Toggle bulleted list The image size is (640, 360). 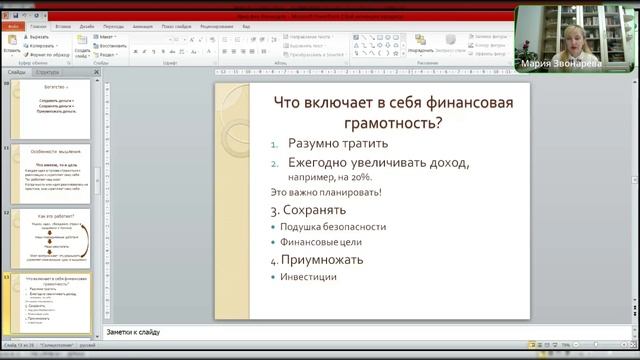click(x=226, y=40)
